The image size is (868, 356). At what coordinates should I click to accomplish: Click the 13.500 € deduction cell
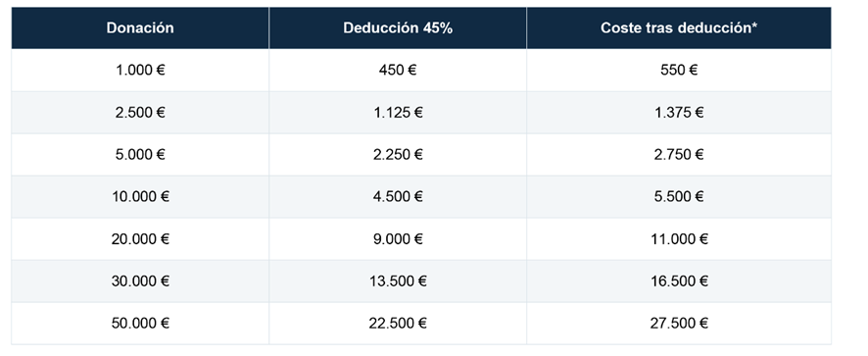tap(398, 281)
